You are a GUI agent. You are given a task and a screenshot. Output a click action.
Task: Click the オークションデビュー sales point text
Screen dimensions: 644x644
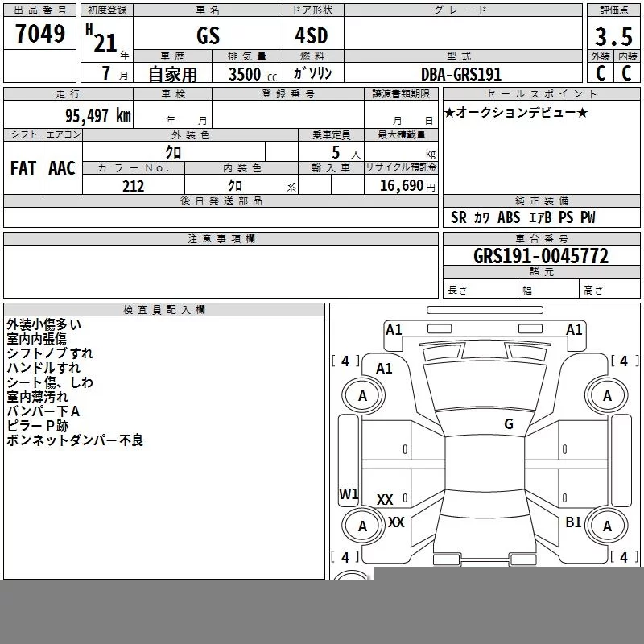pyautogui.click(x=516, y=113)
